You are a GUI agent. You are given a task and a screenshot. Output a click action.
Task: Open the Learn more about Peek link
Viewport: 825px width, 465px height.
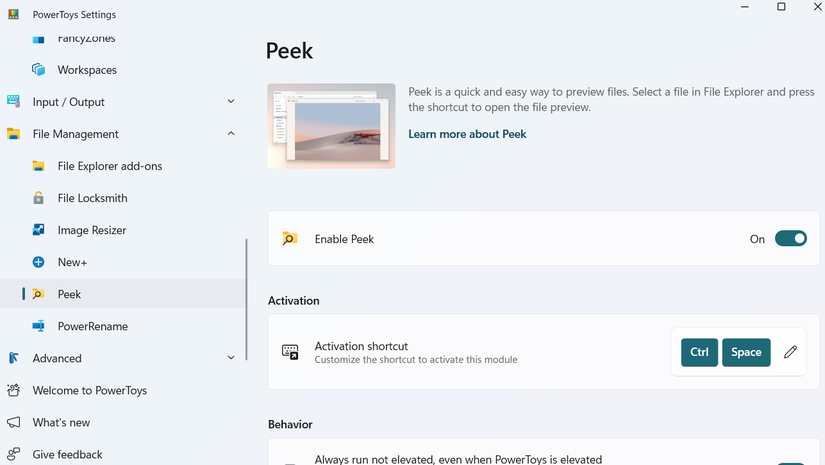coord(467,134)
